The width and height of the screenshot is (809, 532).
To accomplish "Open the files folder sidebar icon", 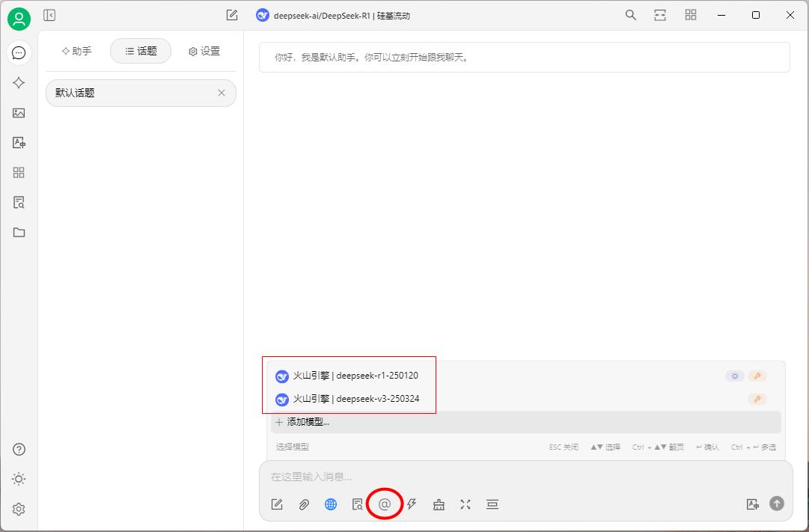I will (x=19, y=232).
